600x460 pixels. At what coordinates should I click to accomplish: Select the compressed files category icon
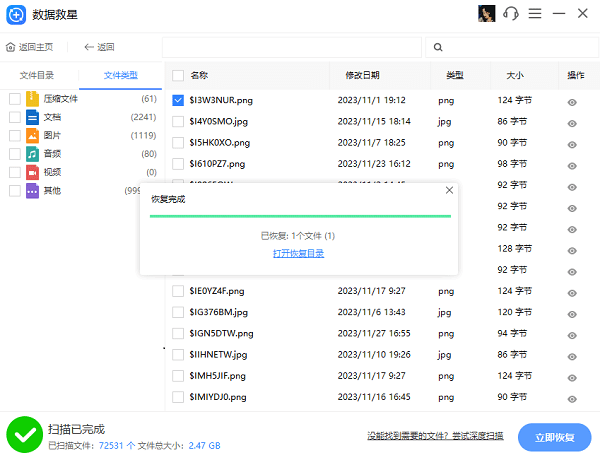click(x=32, y=99)
